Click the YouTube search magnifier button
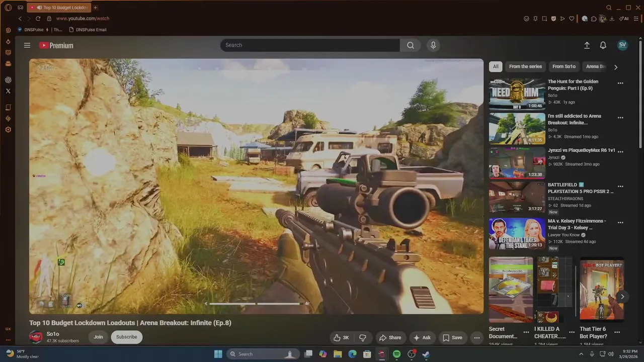 pos(411,45)
